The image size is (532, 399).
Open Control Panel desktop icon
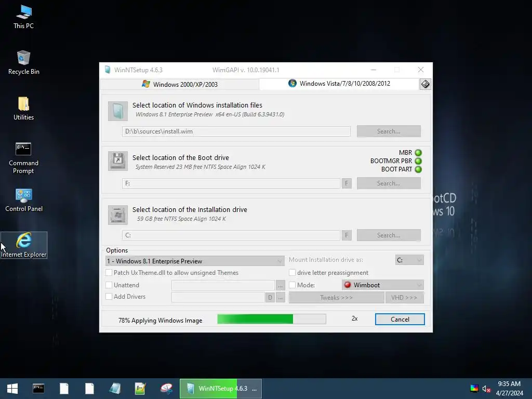(23, 200)
